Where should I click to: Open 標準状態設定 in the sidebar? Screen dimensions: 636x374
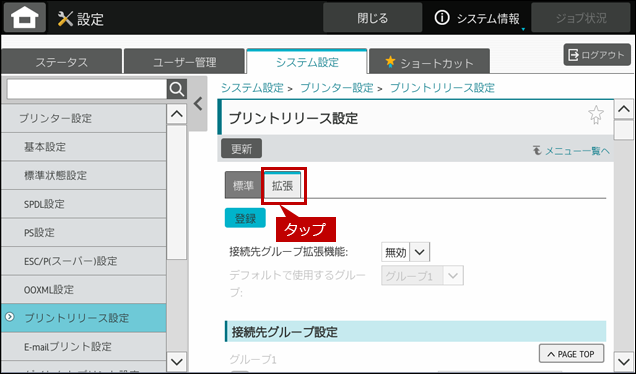click(x=84, y=175)
